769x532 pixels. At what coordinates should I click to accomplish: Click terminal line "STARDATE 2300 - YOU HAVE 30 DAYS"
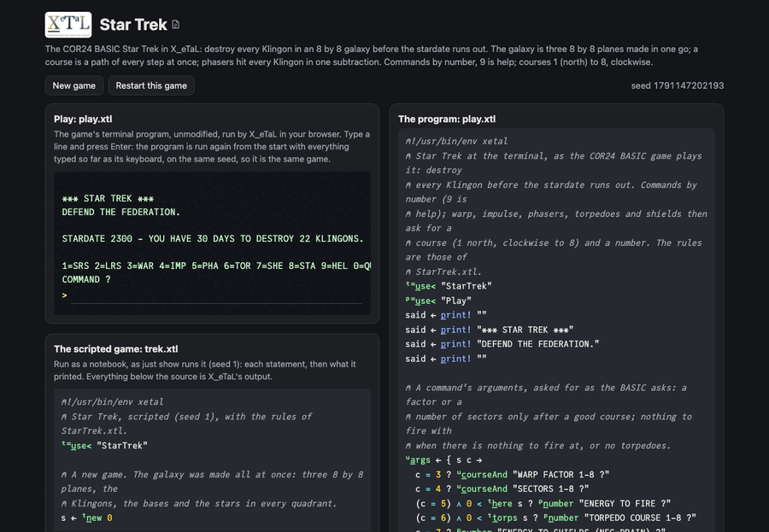213,239
